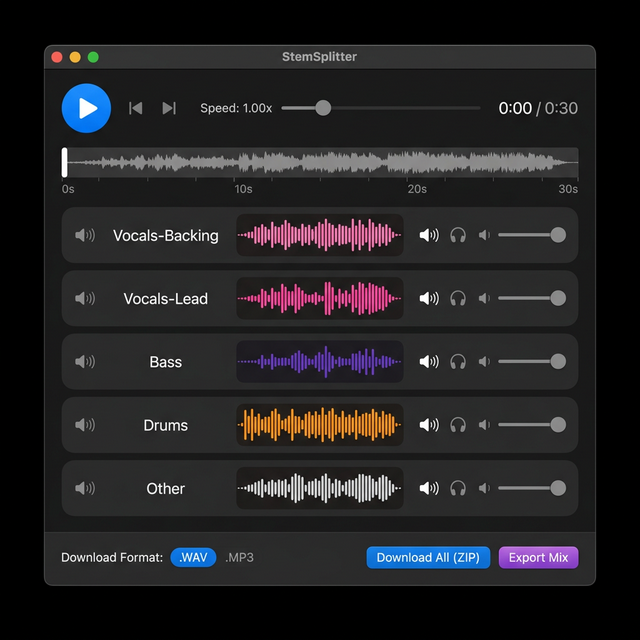Screen dimensions: 640x640
Task: Click the 0:00 elapsed time readout
Action: pos(515,108)
